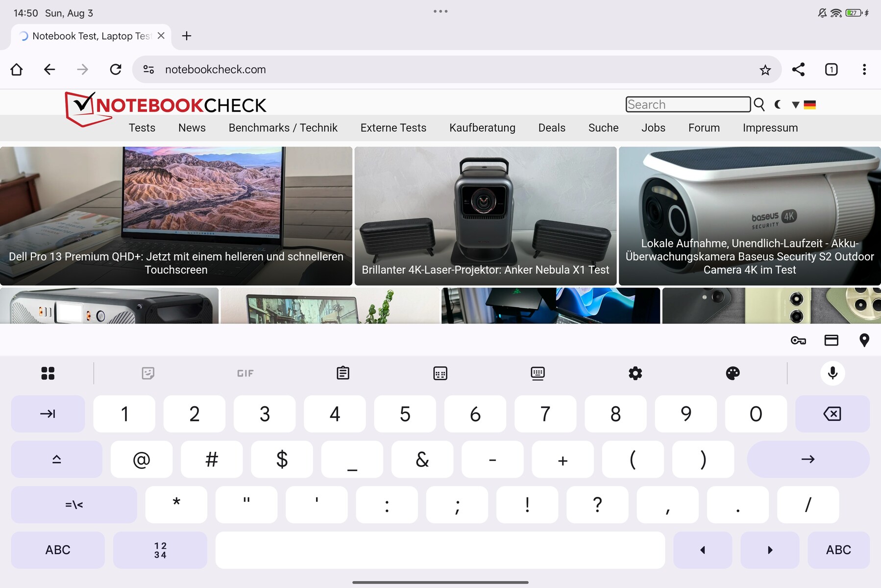
Task: Tap the forward slash key
Action: (x=808, y=505)
